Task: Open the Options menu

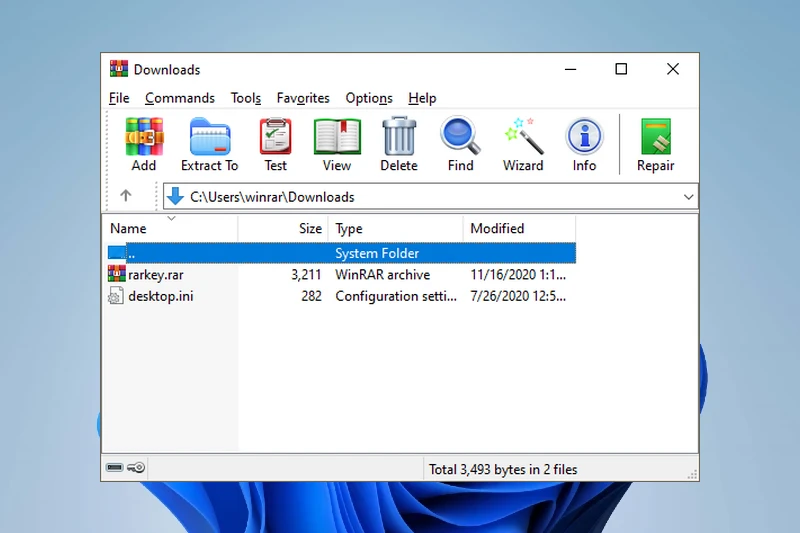Action: tap(369, 98)
